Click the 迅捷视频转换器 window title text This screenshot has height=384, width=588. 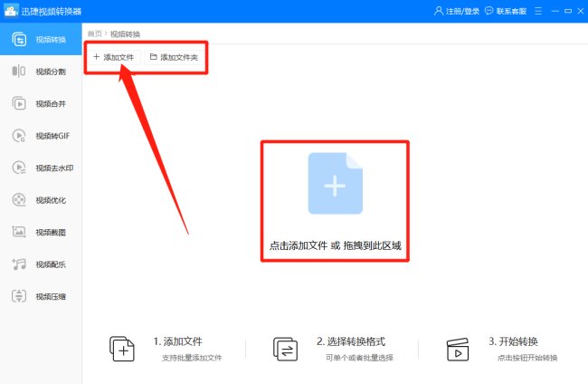[x=52, y=11]
